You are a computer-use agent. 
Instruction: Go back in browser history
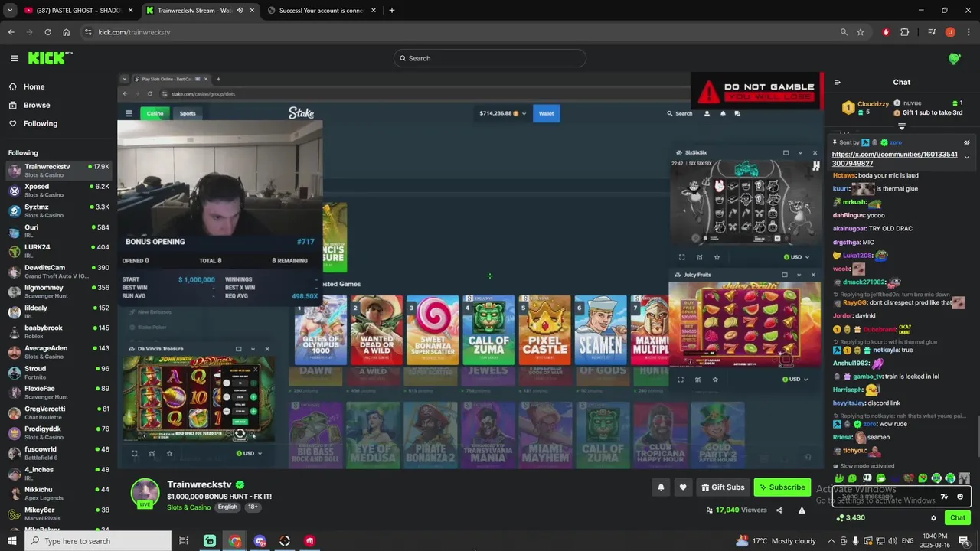tap(11, 32)
